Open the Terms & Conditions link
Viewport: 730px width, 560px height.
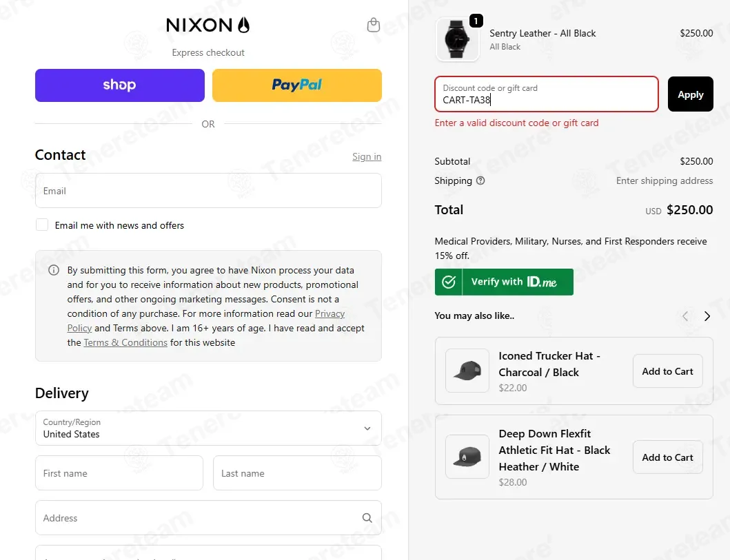point(125,343)
